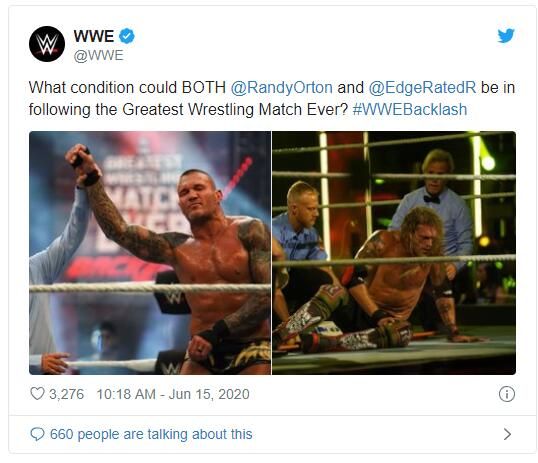View the right photo with referees
This screenshot has height=463, width=538.
click(x=394, y=253)
